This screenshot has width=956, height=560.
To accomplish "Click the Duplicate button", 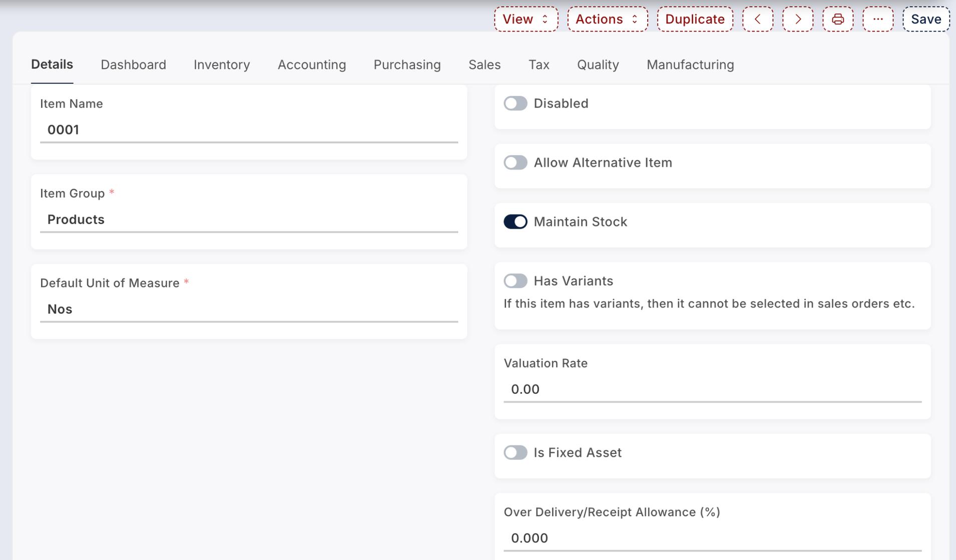I will point(695,19).
